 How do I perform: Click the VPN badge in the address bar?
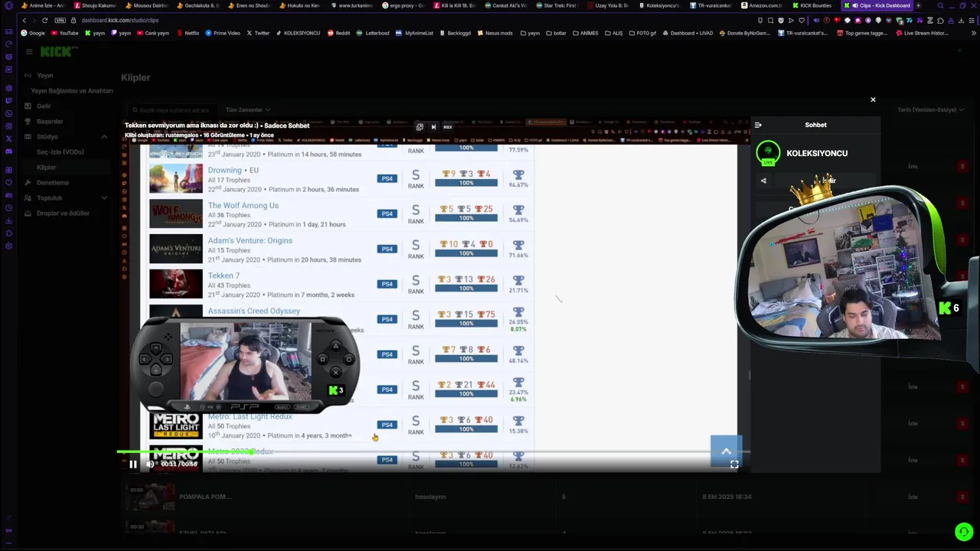pos(60,21)
